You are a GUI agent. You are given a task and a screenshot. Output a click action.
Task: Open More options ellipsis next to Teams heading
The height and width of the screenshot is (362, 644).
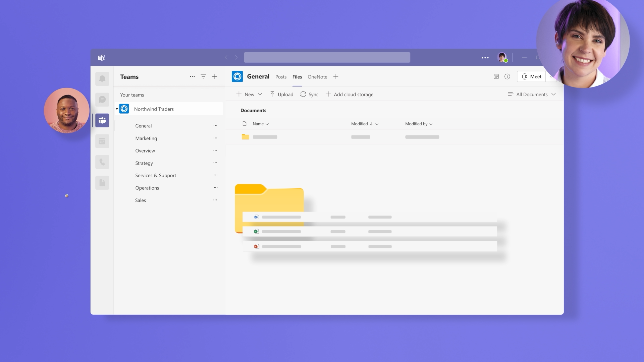tap(192, 76)
